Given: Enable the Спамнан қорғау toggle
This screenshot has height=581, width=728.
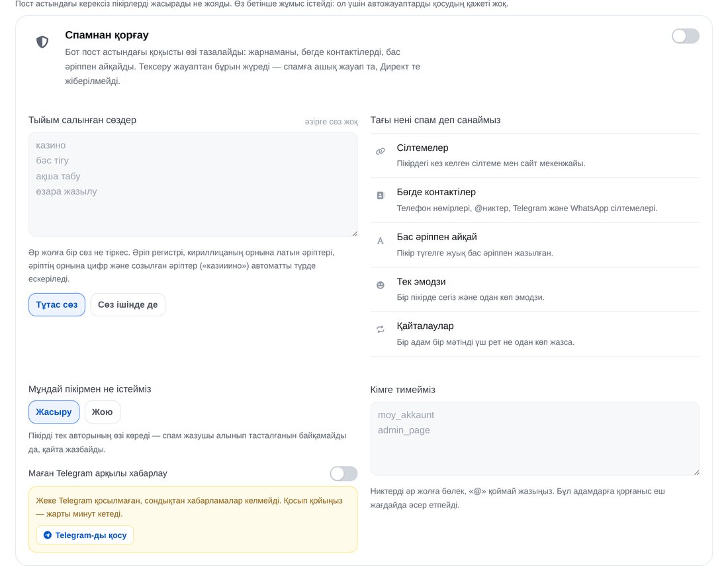Looking at the screenshot, I should point(685,36).
